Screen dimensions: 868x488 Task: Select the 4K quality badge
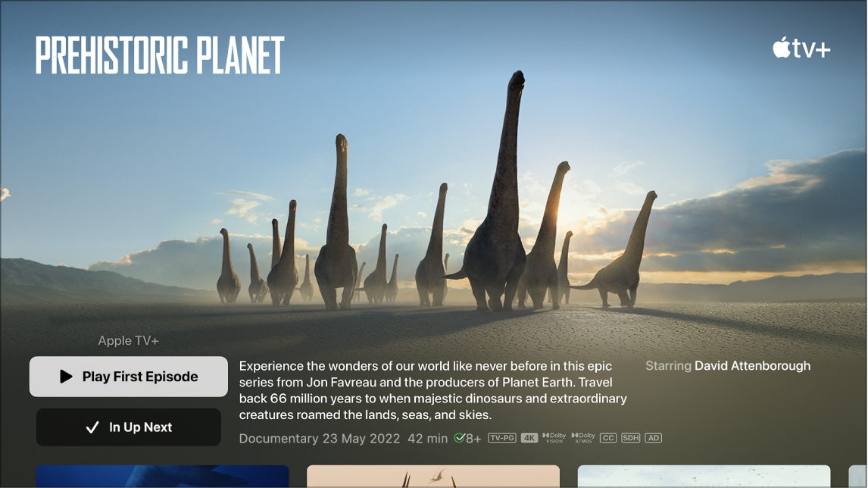529,437
